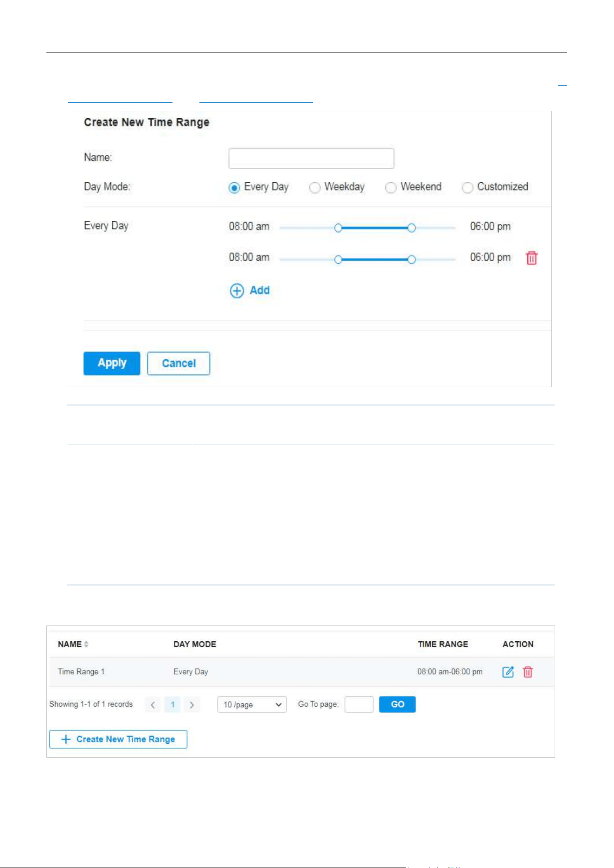Delete Time Range 1 entry
Screen dimensions: 614x868
click(x=528, y=672)
